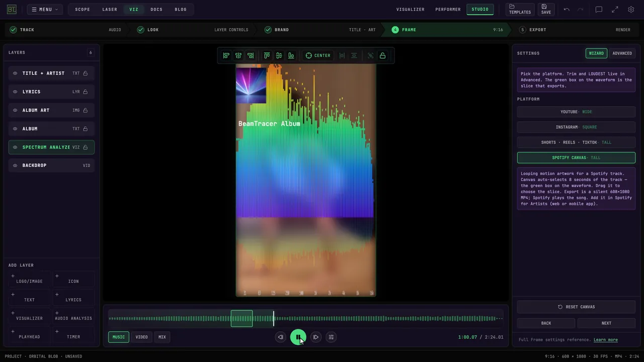
Task: Click the undo arrow icon
Action: pyautogui.click(x=567, y=9)
